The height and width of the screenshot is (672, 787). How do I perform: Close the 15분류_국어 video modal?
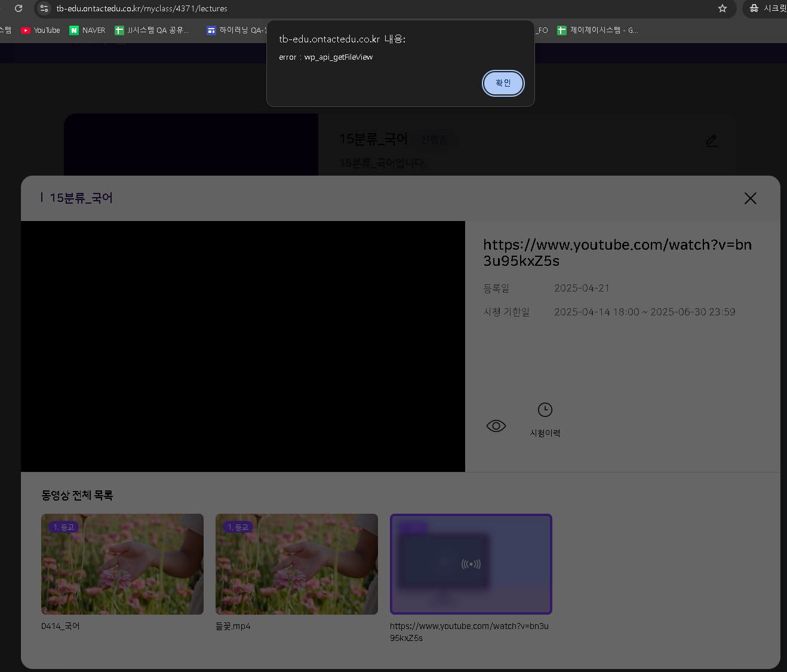click(x=750, y=198)
